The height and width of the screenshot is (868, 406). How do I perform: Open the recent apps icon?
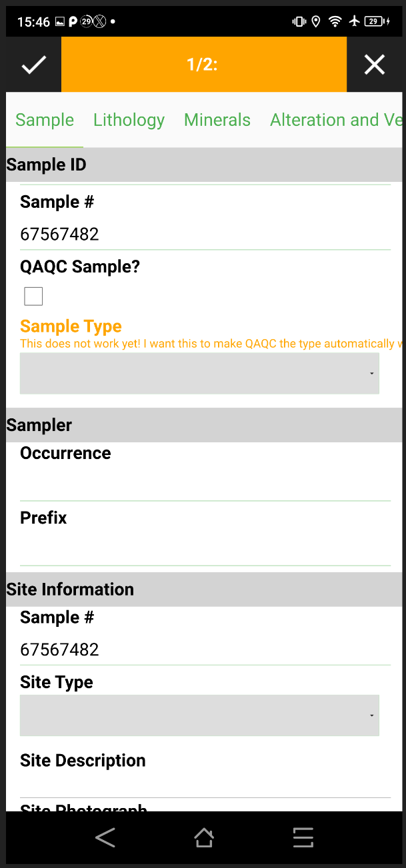click(x=303, y=837)
